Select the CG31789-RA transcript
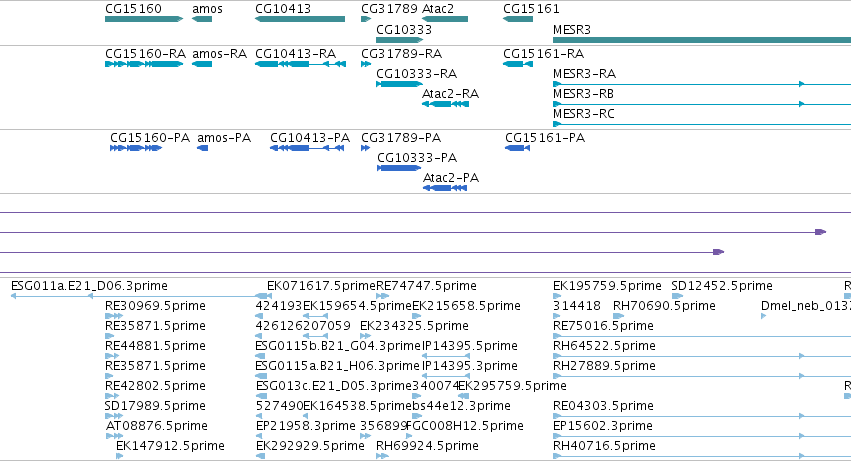Image resolution: width=851 pixels, height=461 pixels. point(366,64)
